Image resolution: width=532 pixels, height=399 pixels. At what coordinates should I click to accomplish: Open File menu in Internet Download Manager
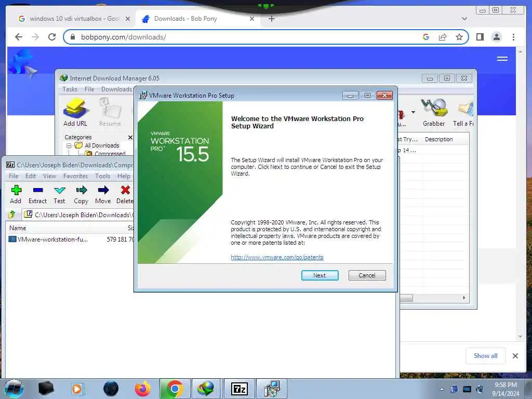click(89, 89)
